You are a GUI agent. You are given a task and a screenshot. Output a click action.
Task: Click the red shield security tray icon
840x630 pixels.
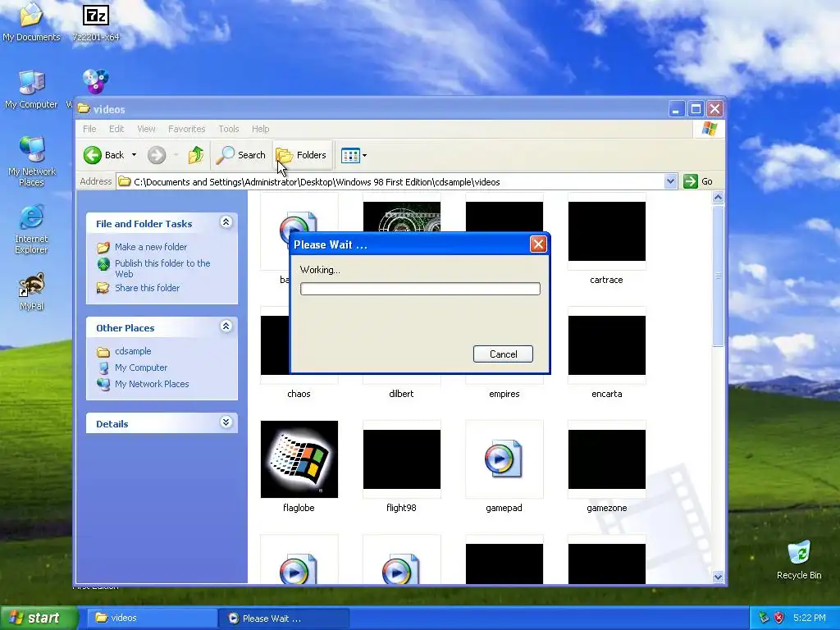pyautogui.click(x=779, y=618)
